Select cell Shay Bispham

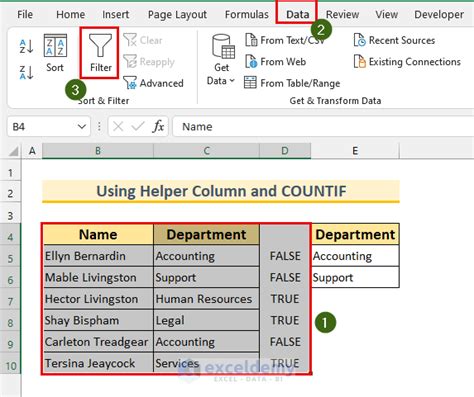click(x=98, y=320)
